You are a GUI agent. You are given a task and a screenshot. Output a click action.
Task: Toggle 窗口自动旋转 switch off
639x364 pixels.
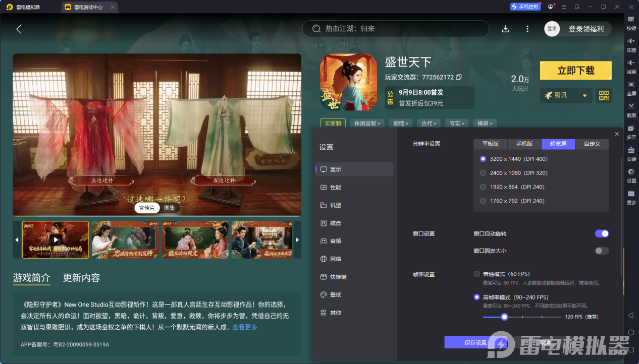(x=602, y=233)
